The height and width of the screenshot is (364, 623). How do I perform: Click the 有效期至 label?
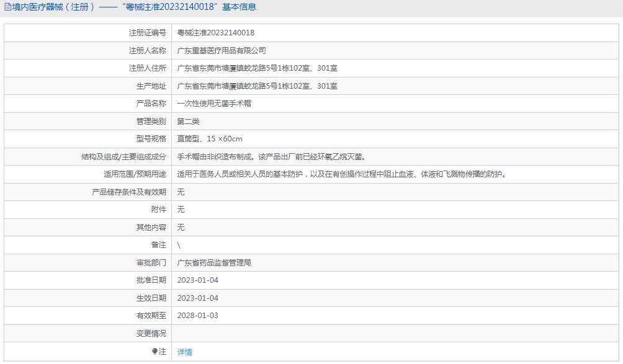click(x=151, y=316)
